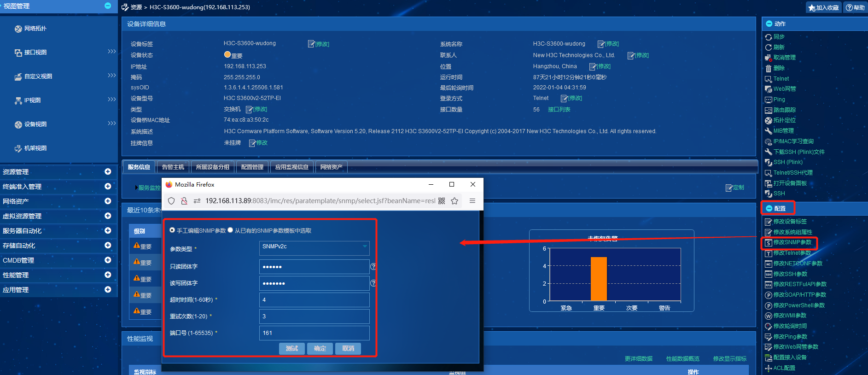The width and height of the screenshot is (868, 375).
Task: Click the orange 重要 alarm bar in chart
Action: [x=599, y=279]
